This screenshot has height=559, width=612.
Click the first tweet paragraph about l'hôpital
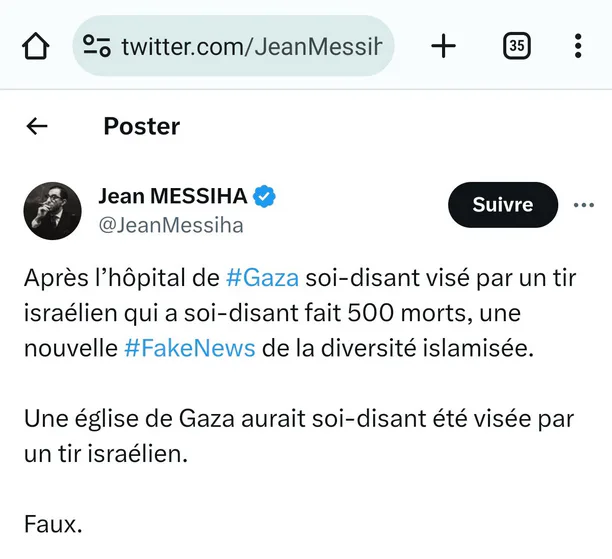(x=300, y=313)
